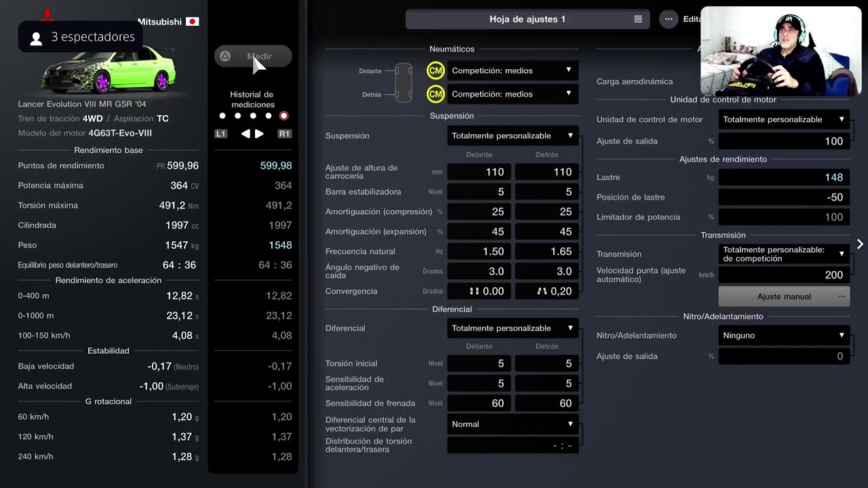Screen dimensions: 868x488
Task: Select rear Convergencia value 0,20
Action: click(x=547, y=291)
